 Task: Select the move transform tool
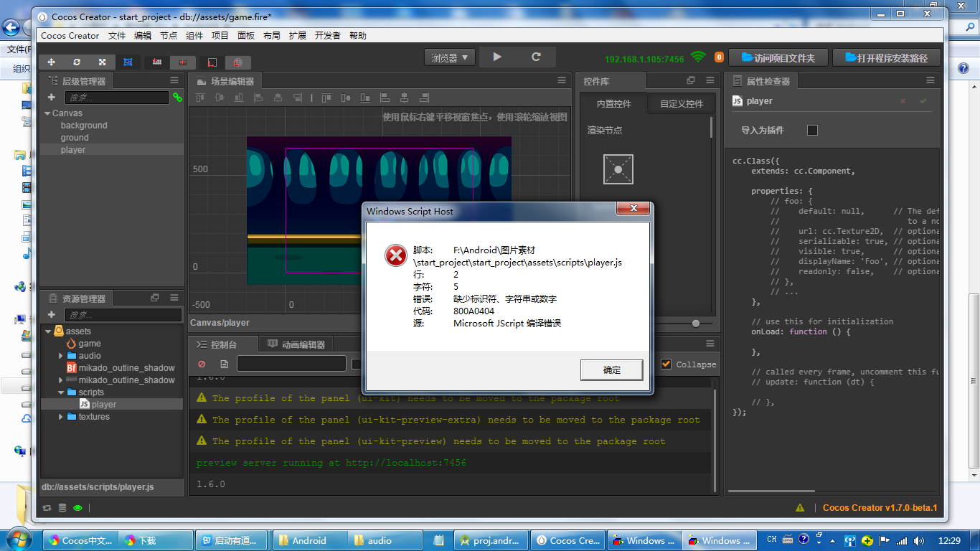tap(51, 62)
